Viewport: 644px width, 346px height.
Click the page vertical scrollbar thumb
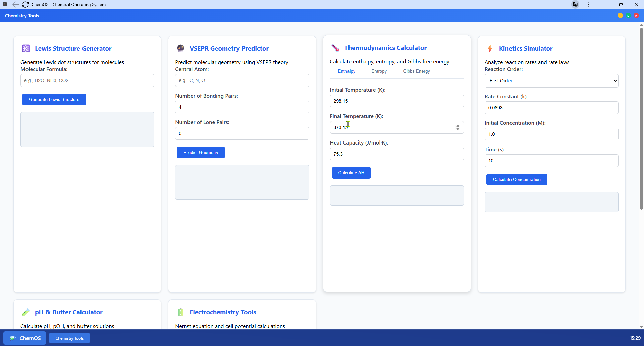(641, 119)
